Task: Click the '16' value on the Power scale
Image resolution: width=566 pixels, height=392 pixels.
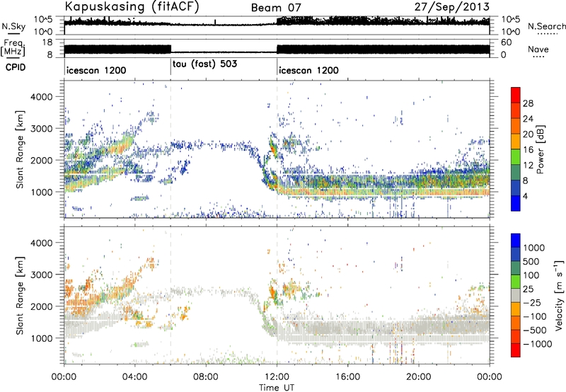Action: [528, 150]
